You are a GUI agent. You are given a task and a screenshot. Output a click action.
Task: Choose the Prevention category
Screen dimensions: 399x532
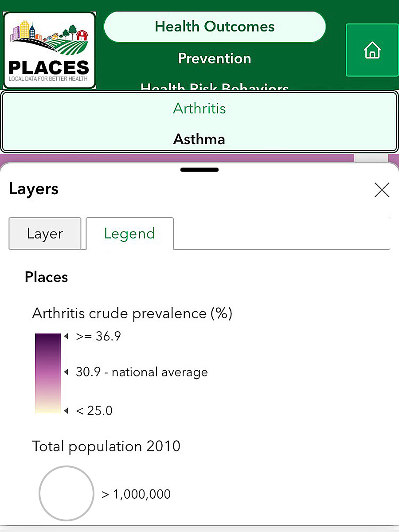click(215, 59)
